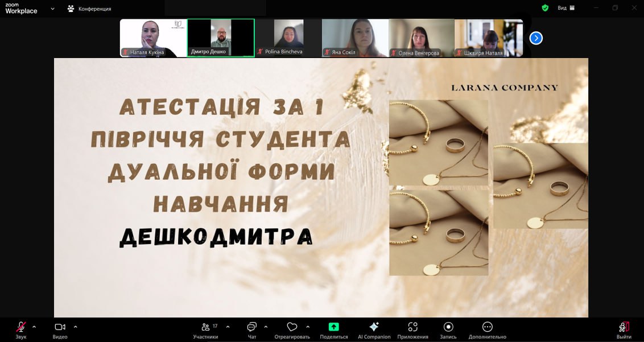Select Яна Сокіл video thumbnail
The height and width of the screenshot is (342, 644).
coord(355,38)
